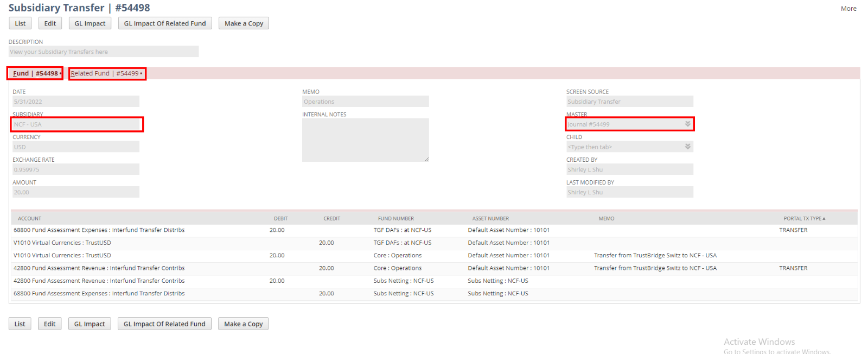Image resolution: width=868 pixels, height=354 pixels.
Task: Click the Internal Notes resize handle
Action: click(x=426, y=159)
